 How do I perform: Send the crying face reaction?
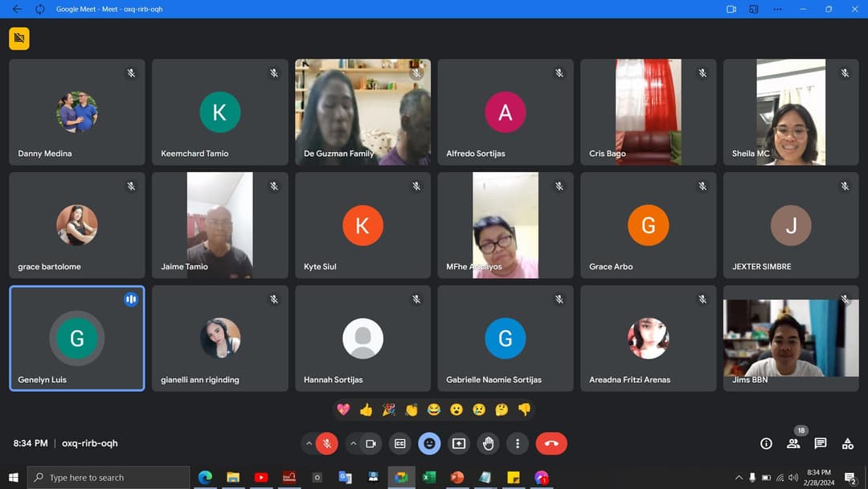pyautogui.click(x=479, y=410)
